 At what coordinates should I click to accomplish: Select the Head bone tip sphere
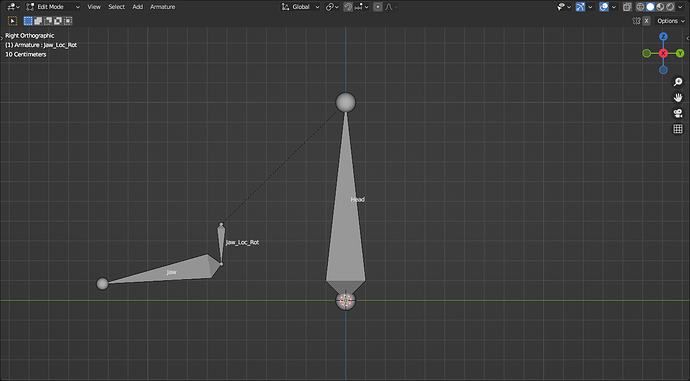pos(345,102)
